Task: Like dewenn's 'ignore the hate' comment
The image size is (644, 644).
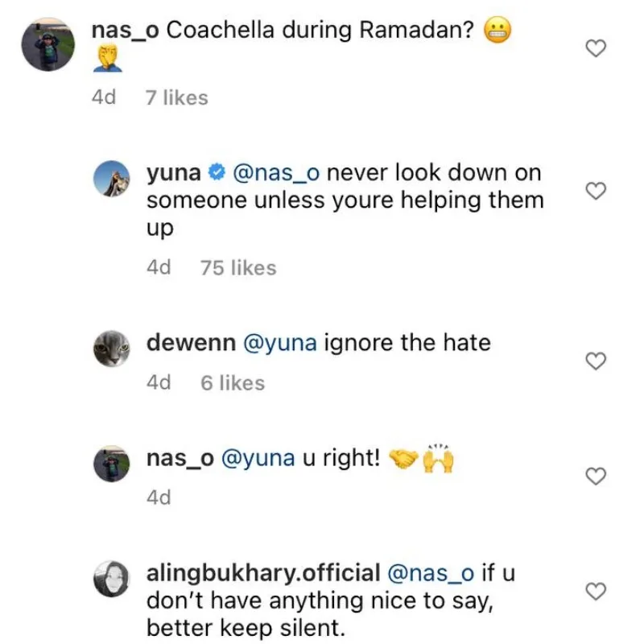Action: click(594, 362)
